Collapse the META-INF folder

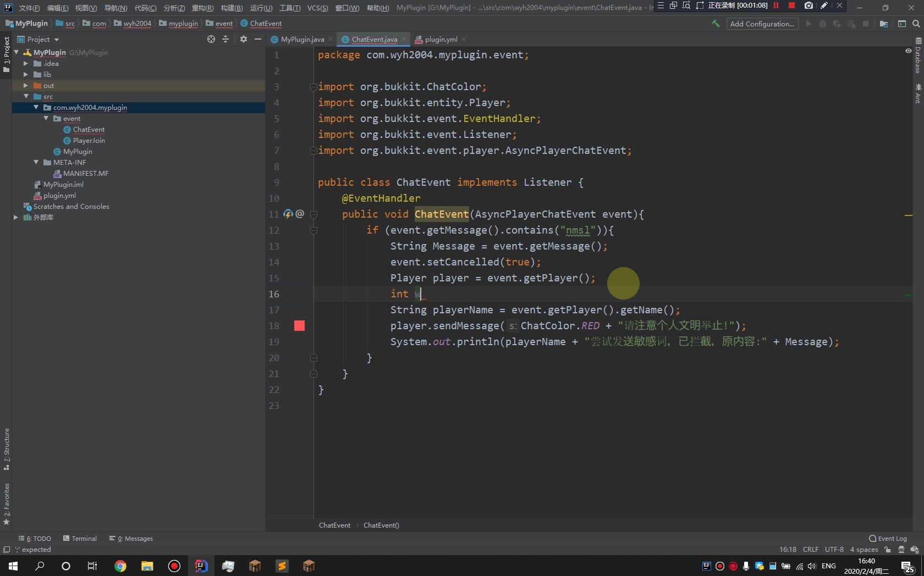pos(36,162)
